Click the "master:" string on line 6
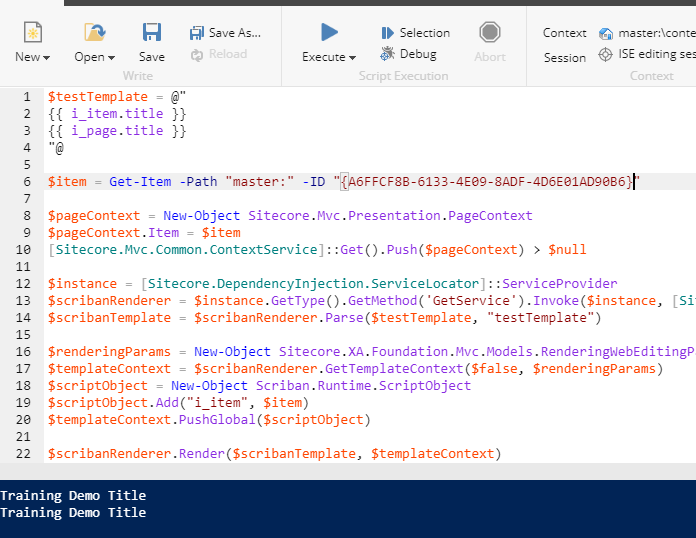The width and height of the screenshot is (696, 538). pos(259,182)
